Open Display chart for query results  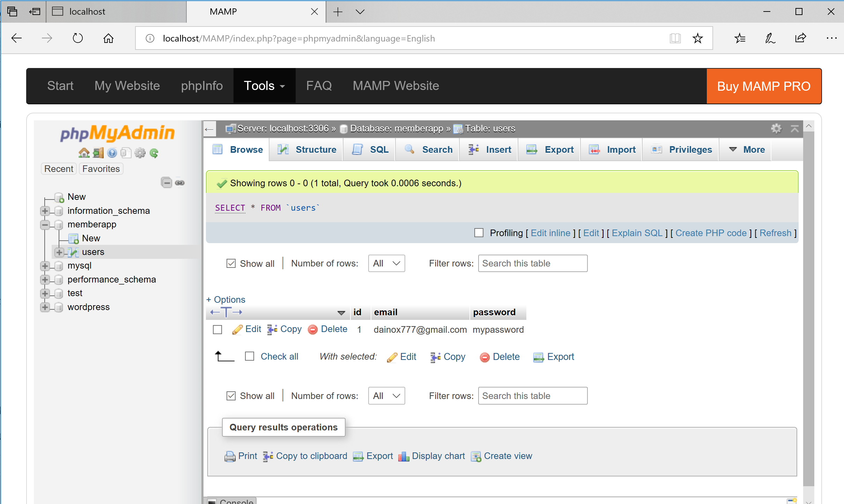point(438,456)
